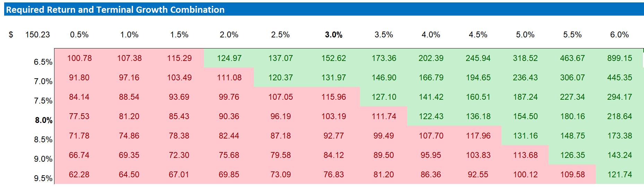Click the 445.35 value cell
The height and width of the screenshot is (187, 644).
click(619, 78)
